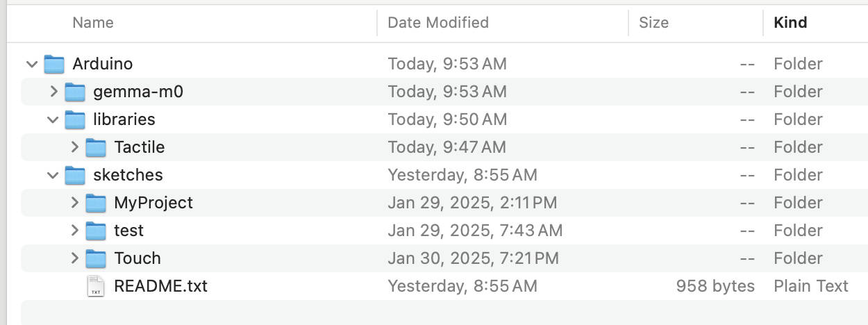This screenshot has width=868, height=325.
Task: Sort by the Date Modified column
Action: tap(437, 22)
